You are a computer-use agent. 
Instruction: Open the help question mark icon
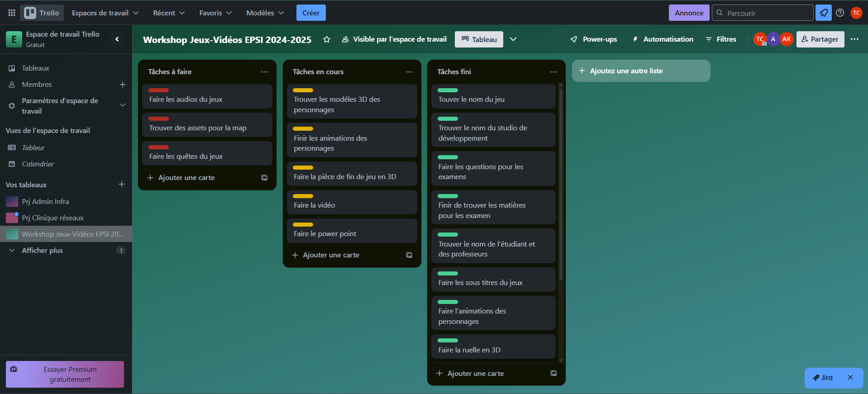pos(840,13)
